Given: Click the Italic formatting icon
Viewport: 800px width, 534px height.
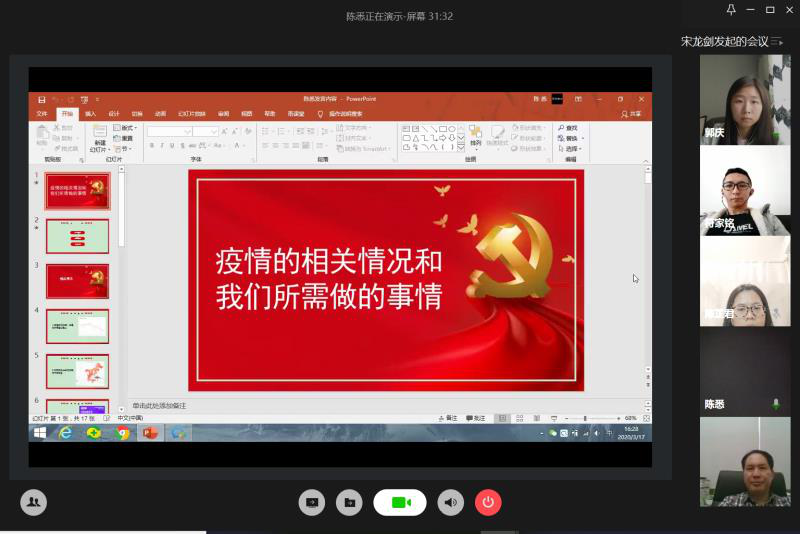Looking at the screenshot, I should coord(162,146).
